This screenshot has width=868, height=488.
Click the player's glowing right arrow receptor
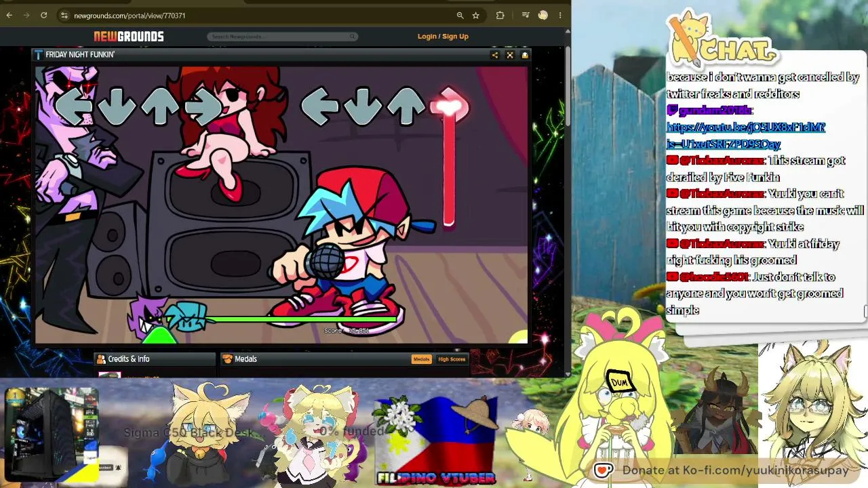tap(450, 106)
